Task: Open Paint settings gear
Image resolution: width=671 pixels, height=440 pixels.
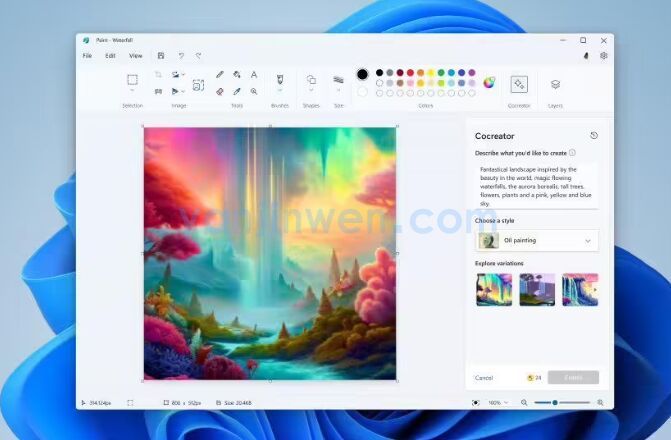Action: 603,56
